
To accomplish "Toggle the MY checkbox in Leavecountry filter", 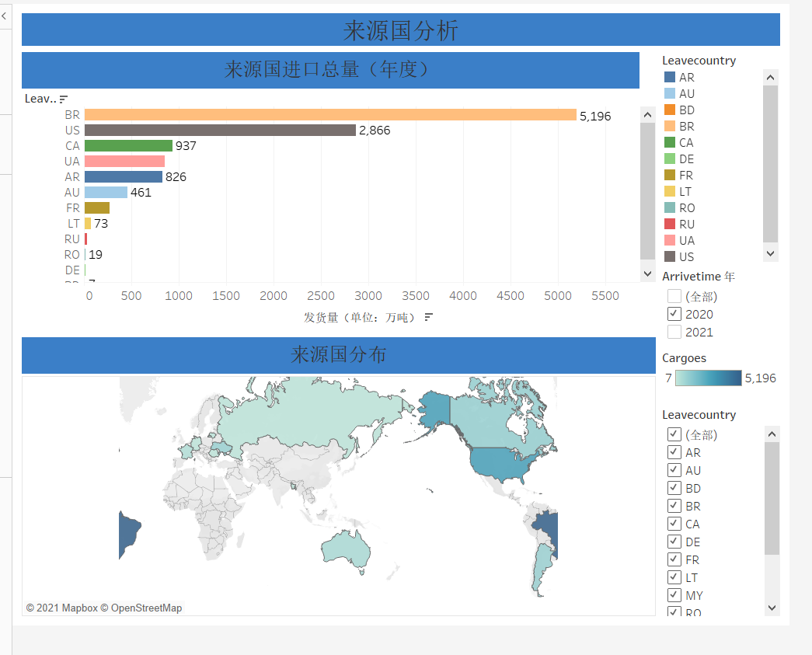I will (674, 595).
